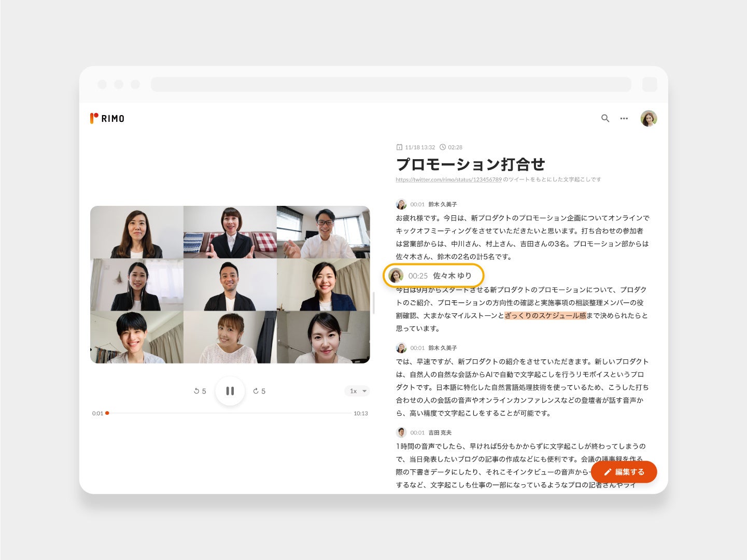Click speaker avatar of first 鈴木久美子 entry
Viewport: 747px width, 560px height.
[401, 204]
